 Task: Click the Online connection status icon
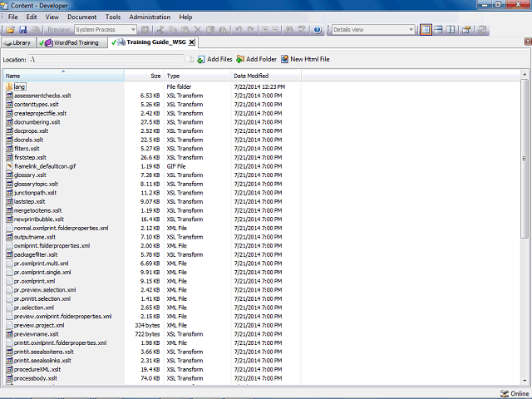pyautogui.click(x=505, y=393)
